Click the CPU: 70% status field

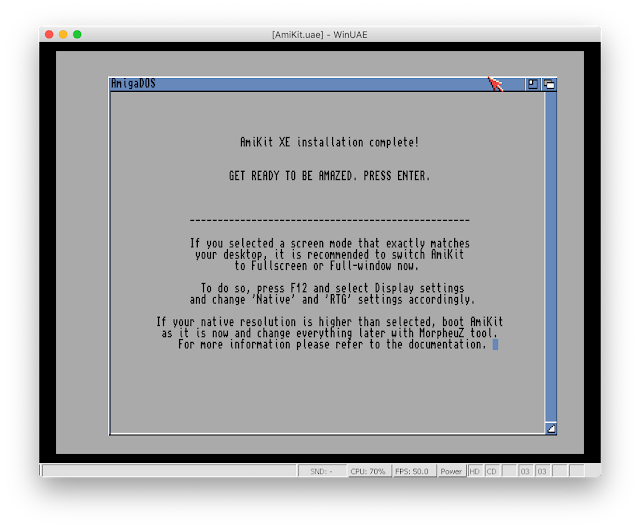point(368,471)
